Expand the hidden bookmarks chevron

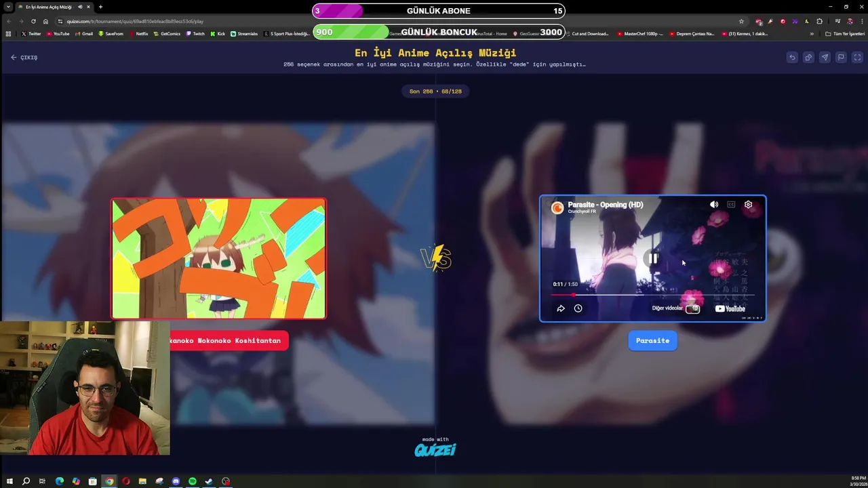[812, 33]
